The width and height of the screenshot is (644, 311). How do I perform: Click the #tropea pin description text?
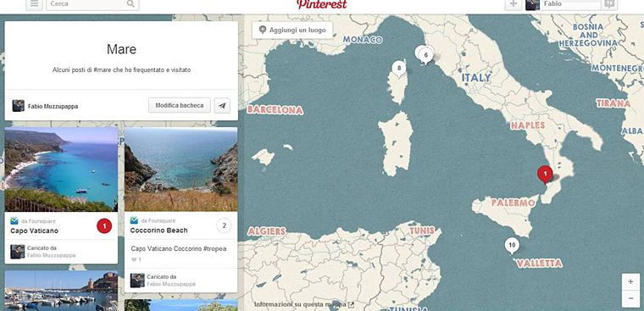(x=179, y=249)
